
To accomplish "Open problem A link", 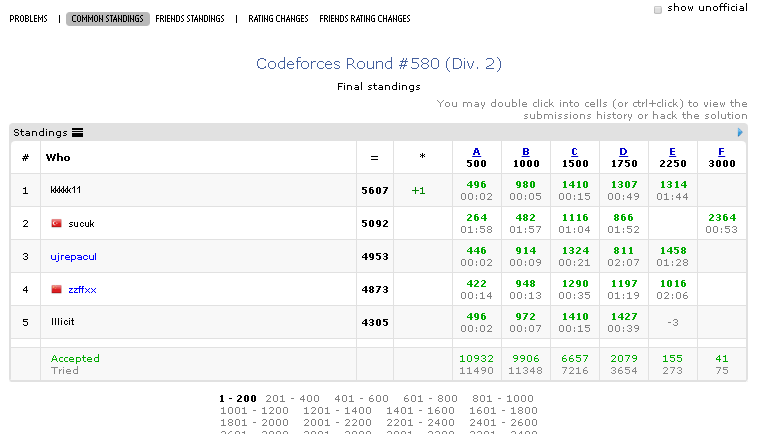I will 476,152.
